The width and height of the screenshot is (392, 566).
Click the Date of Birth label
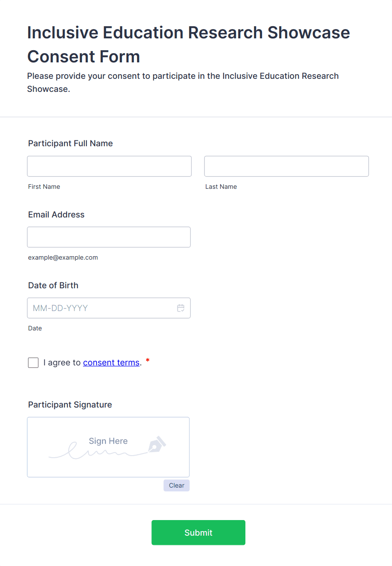(x=53, y=285)
